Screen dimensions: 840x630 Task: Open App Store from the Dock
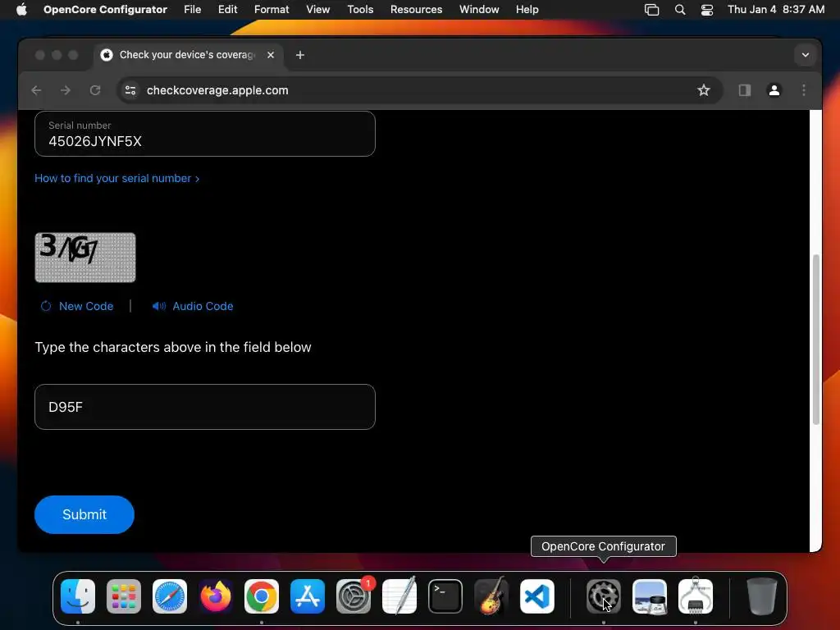[308, 596]
